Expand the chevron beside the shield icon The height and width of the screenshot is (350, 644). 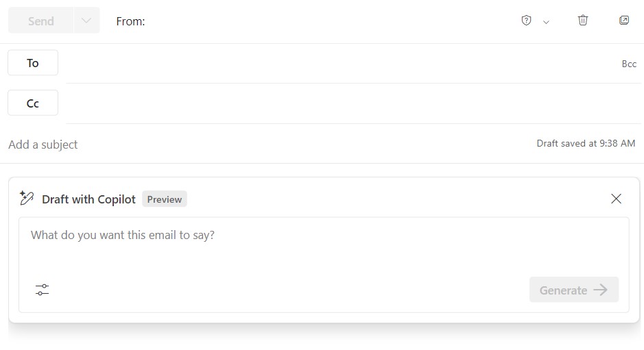(547, 22)
